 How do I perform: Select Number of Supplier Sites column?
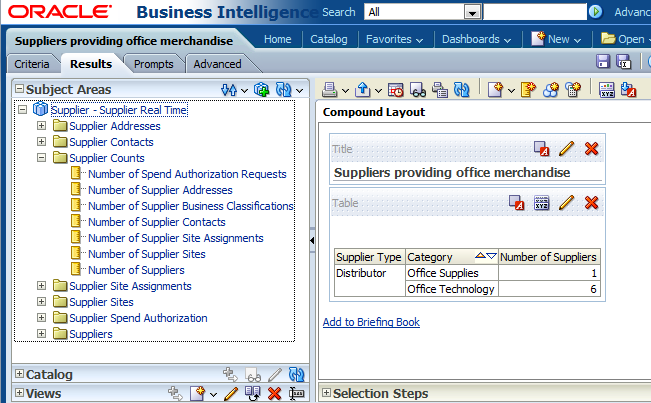[147, 254]
